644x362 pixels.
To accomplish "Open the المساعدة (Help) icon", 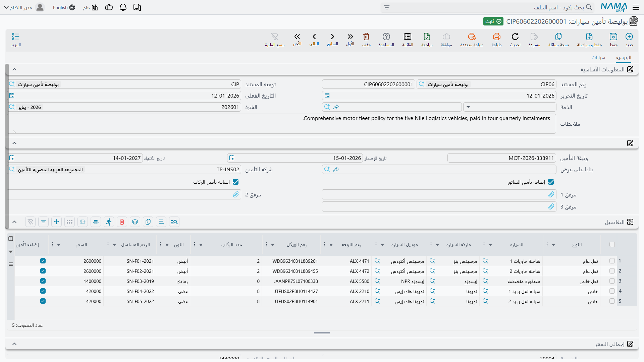I will pos(386,37).
